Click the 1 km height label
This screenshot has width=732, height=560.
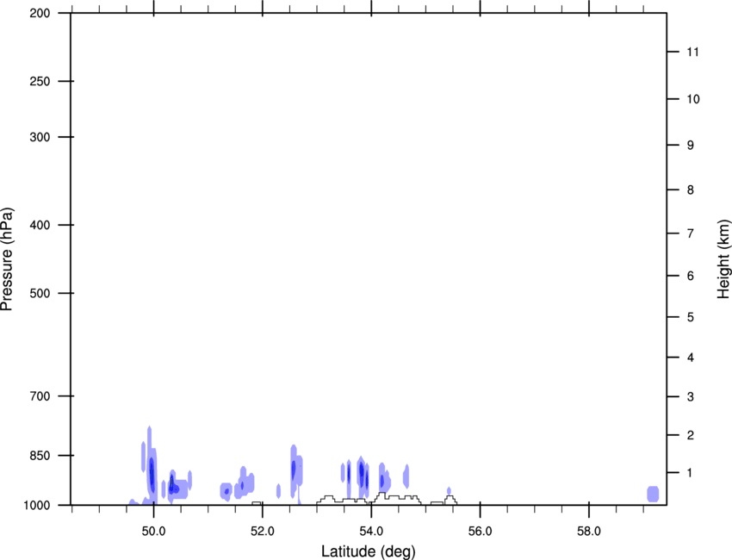(x=691, y=473)
